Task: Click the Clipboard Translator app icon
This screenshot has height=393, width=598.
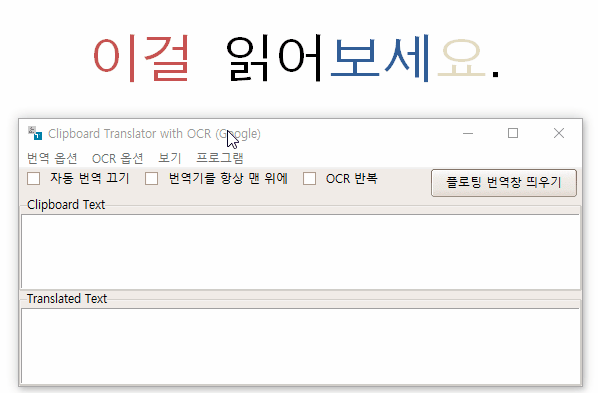Action: point(35,133)
